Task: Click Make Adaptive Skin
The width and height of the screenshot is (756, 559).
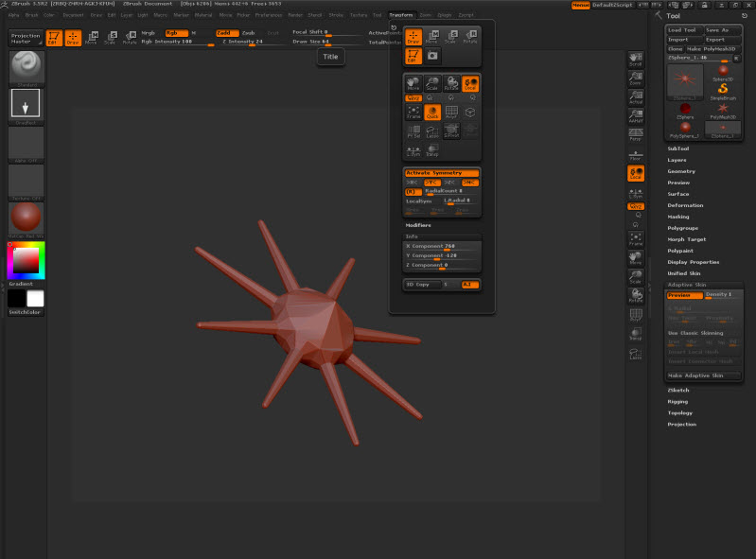Action: click(x=703, y=376)
